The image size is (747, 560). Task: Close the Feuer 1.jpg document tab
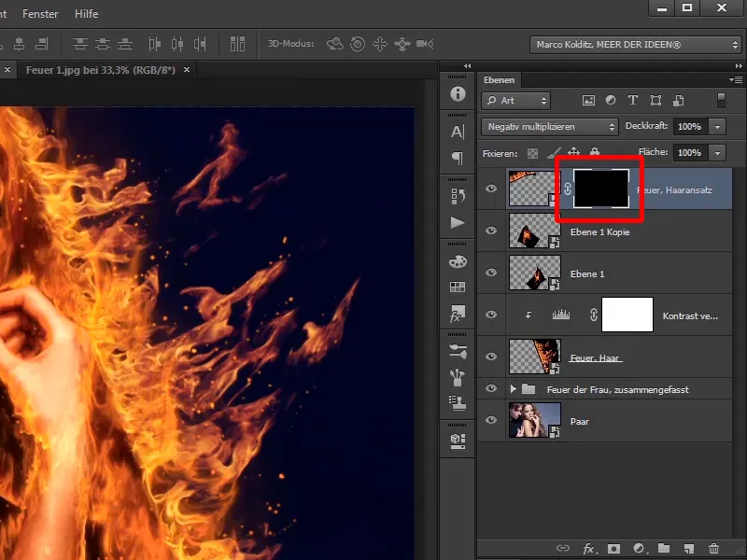187,69
